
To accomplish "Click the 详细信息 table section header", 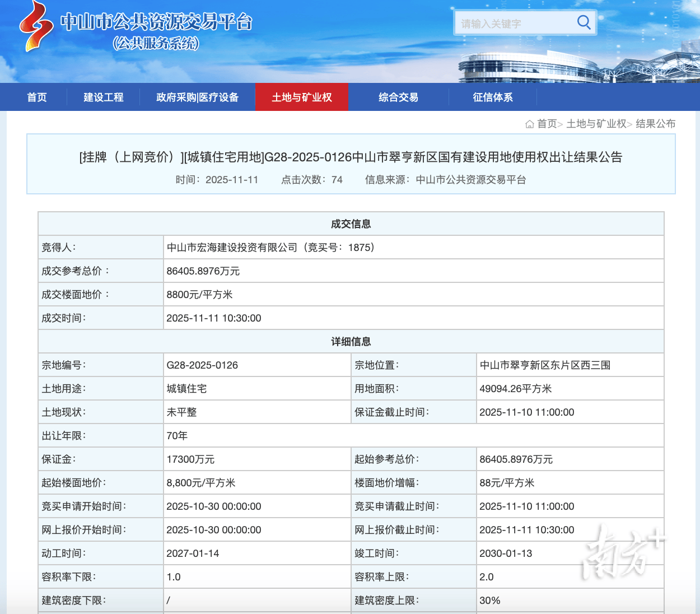I will (351, 342).
